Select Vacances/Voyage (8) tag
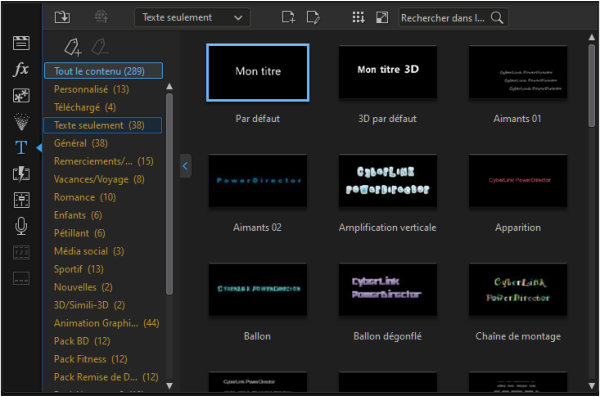 click(99, 179)
